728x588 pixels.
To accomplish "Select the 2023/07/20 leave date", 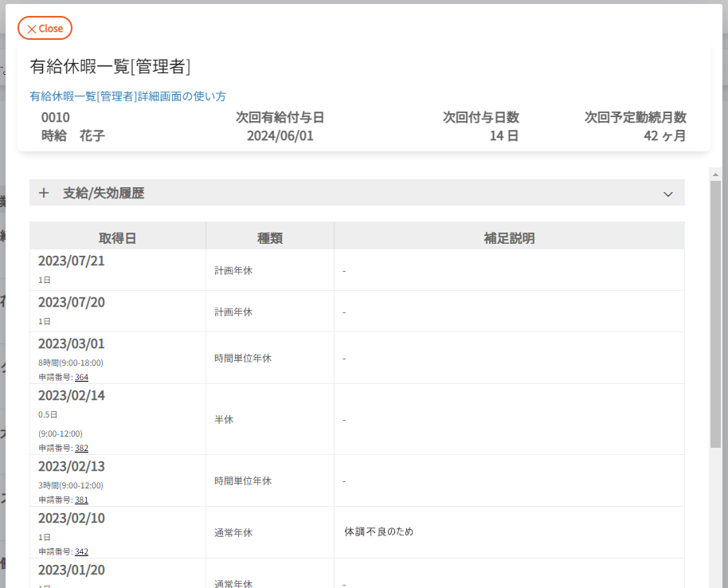I will tap(72, 303).
